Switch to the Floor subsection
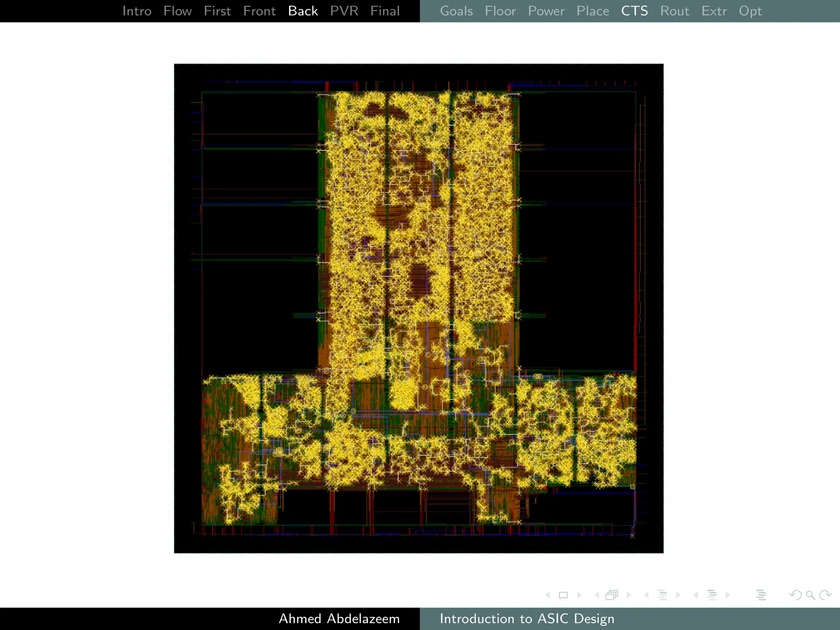The width and height of the screenshot is (840, 630). tap(500, 11)
